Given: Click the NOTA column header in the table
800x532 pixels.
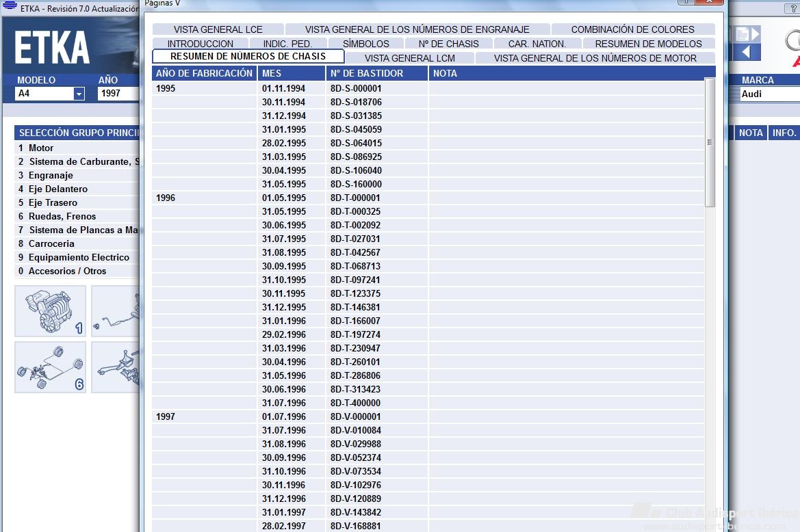Looking at the screenshot, I should click(x=572, y=73).
